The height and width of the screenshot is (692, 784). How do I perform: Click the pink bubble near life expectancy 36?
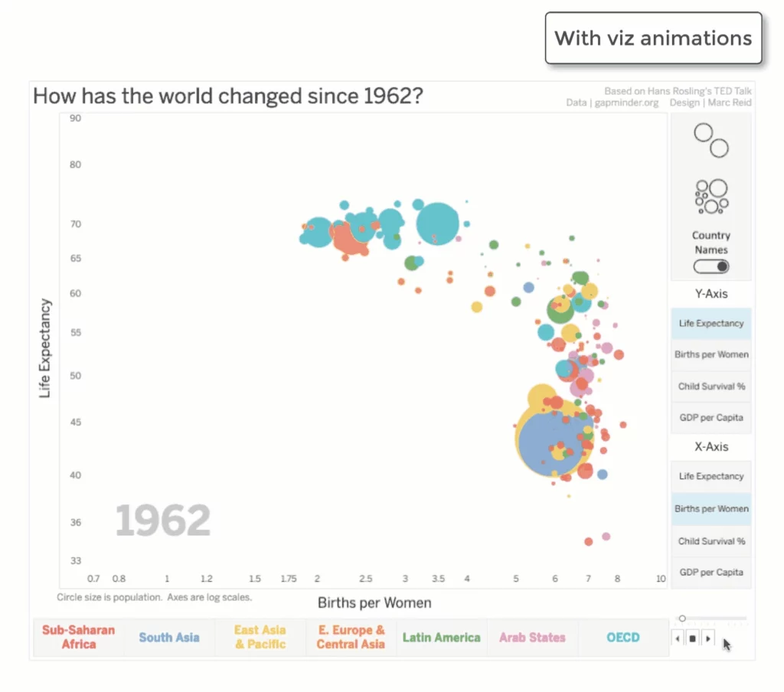[606, 537]
